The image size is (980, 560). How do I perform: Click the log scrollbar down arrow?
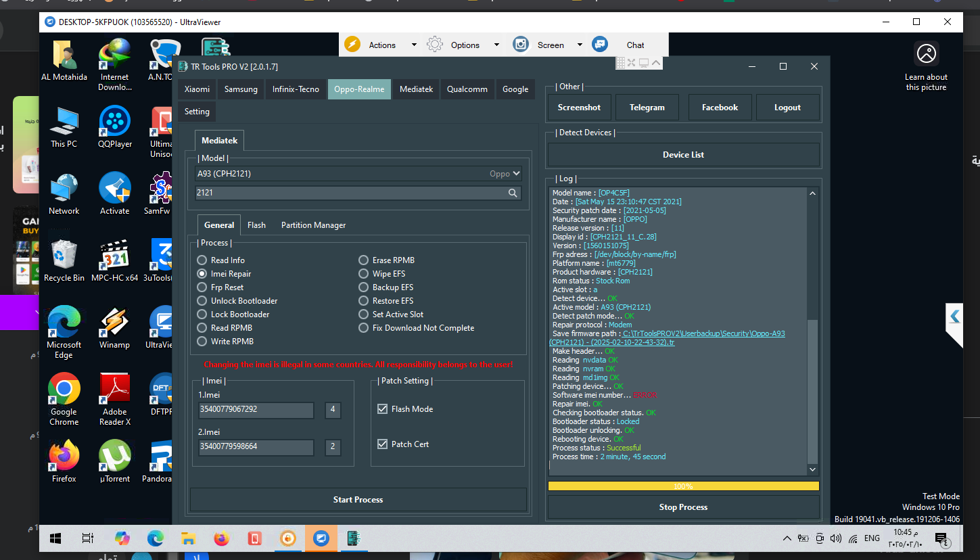(812, 469)
